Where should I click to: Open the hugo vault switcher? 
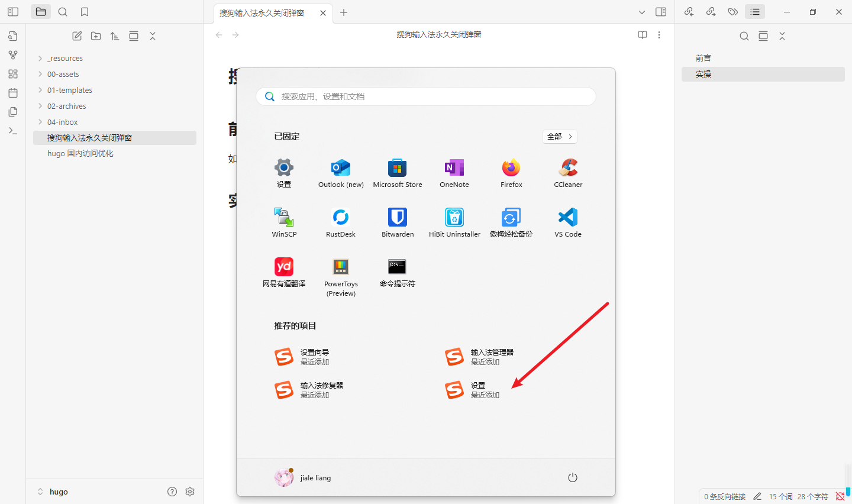point(53,492)
